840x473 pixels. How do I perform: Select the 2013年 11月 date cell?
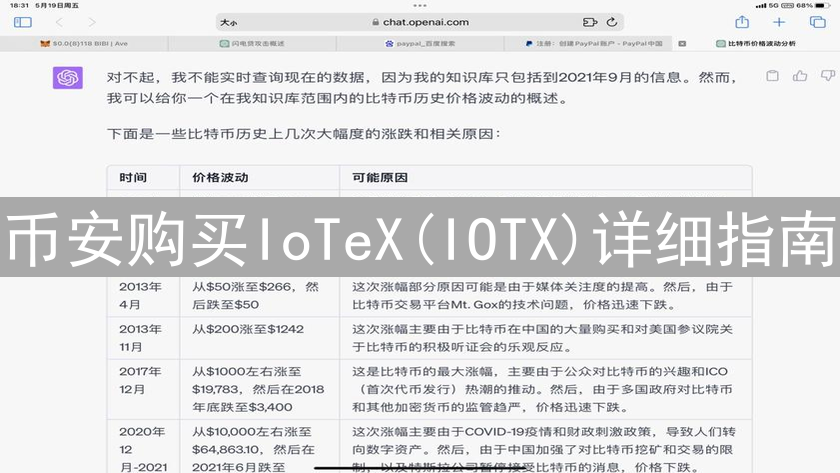click(143, 338)
